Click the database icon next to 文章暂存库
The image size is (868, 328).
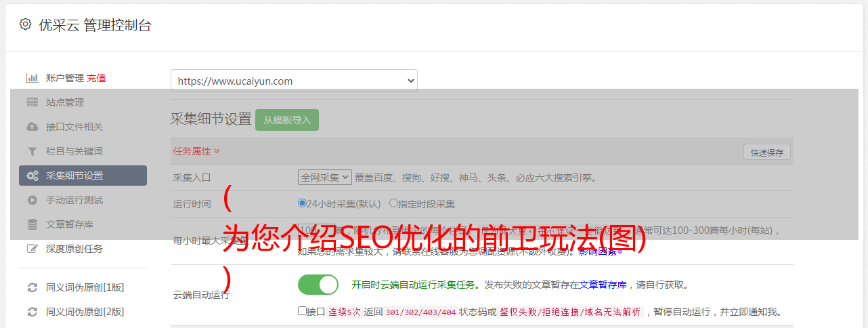32,224
